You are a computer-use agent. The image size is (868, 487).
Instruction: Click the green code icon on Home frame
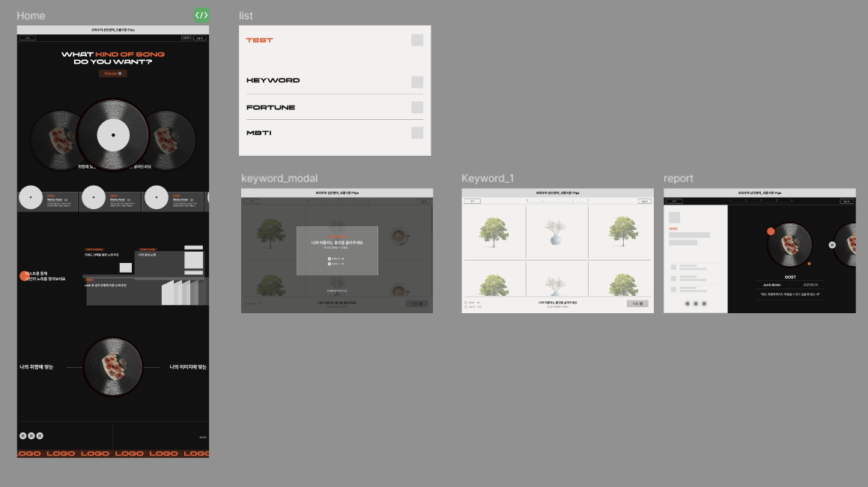(201, 16)
